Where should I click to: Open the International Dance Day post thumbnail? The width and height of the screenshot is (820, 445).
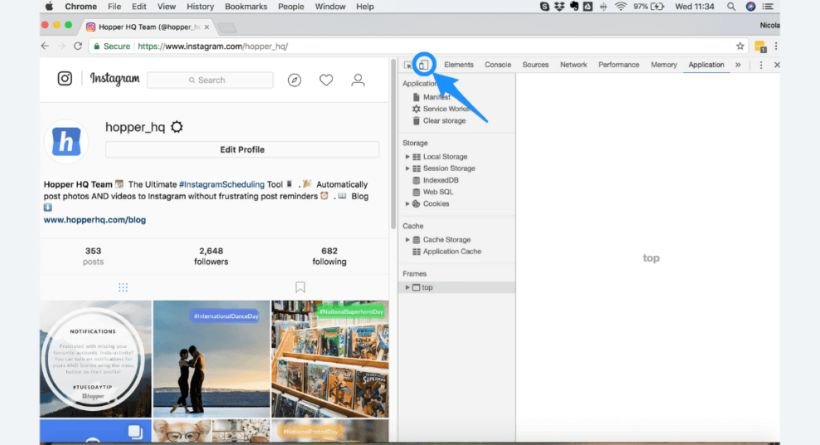tap(211, 359)
